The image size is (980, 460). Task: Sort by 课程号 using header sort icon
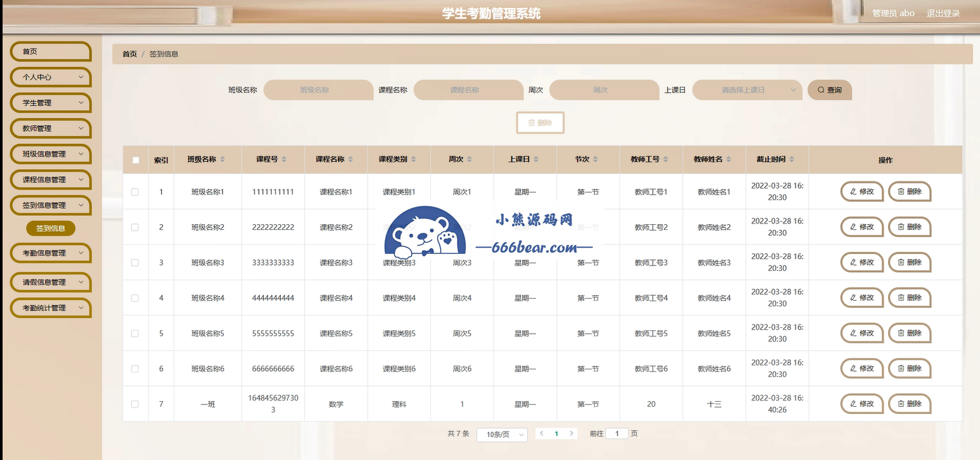(x=284, y=159)
